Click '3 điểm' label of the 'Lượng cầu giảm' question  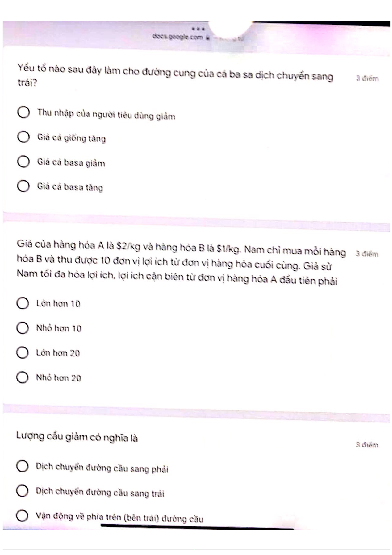click(367, 445)
